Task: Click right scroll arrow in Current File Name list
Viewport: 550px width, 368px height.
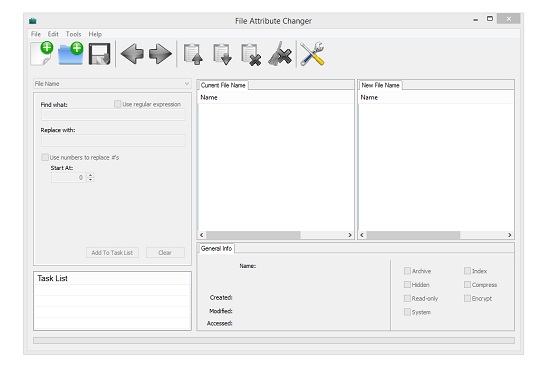Action: click(x=350, y=235)
